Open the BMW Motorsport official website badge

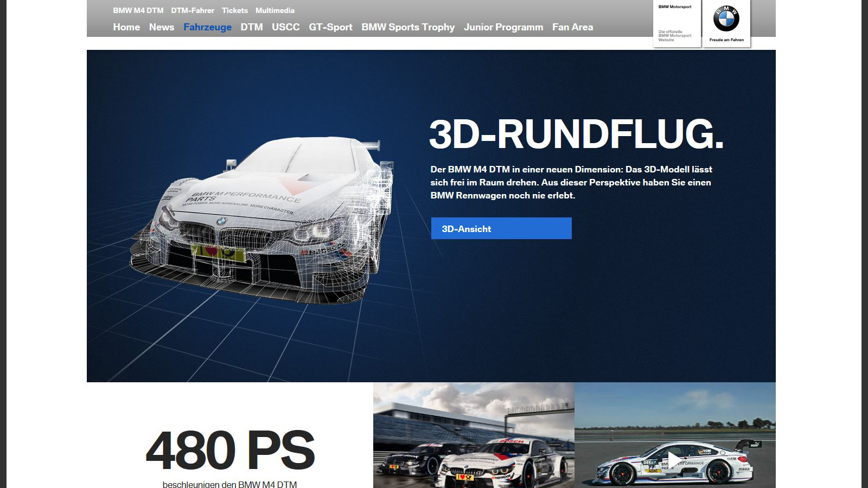(x=677, y=23)
